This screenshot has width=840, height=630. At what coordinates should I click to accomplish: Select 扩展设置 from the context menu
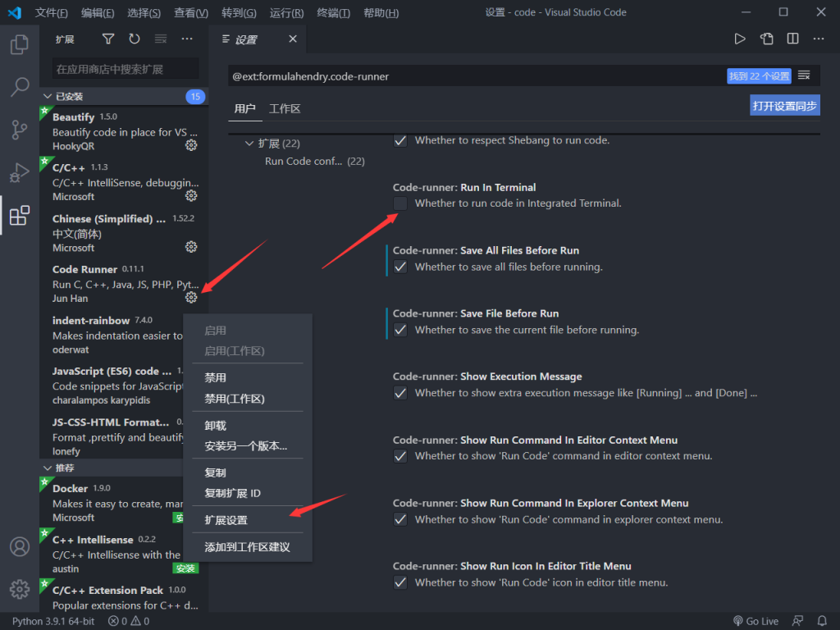point(226,520)
